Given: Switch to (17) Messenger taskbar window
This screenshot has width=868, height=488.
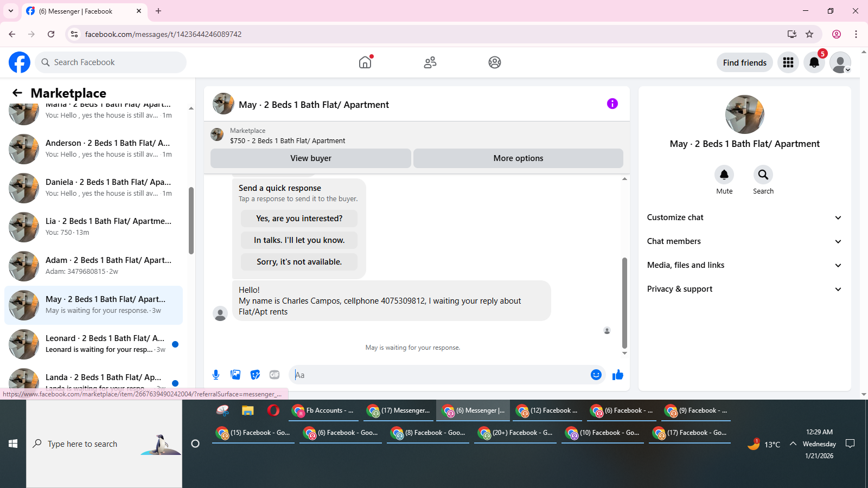Looking at the screenshot, I should [399, 410].
